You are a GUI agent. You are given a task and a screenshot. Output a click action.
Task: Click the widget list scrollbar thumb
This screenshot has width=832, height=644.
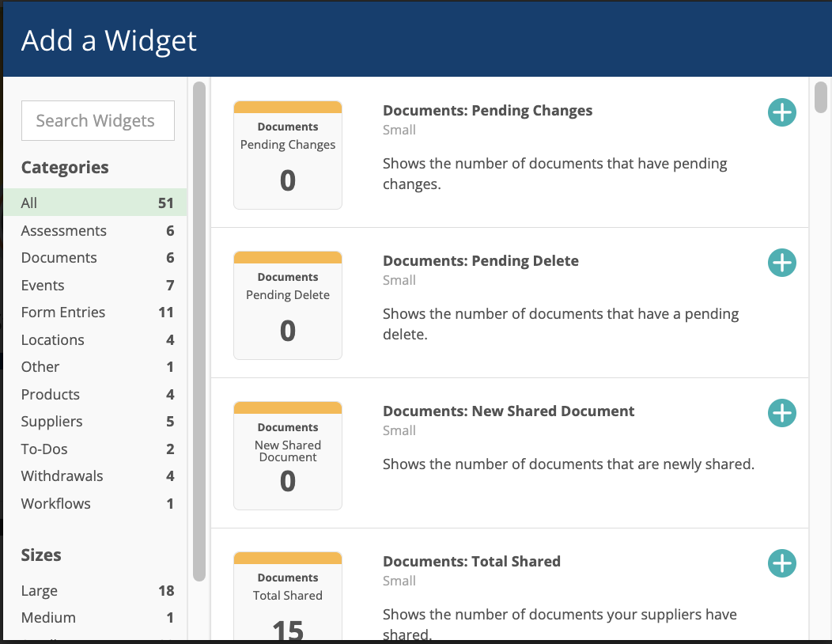click(x=820, y=97)
